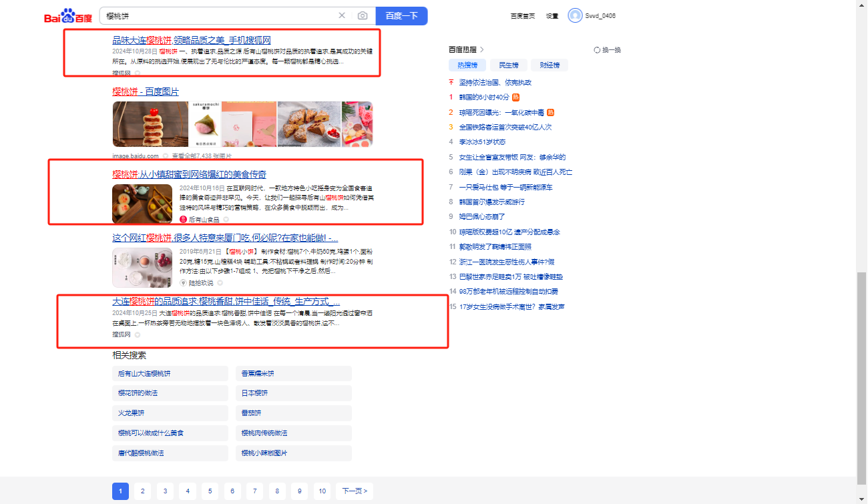Select the 热搜榜 tab
The height and width of the screenshot is (504, 868).
pos(467,65)
